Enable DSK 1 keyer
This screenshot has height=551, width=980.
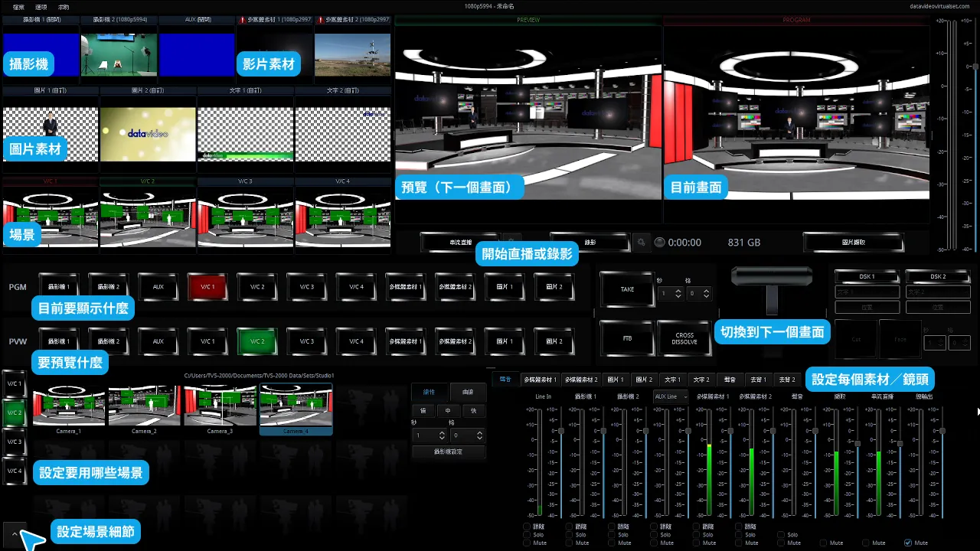click(867, 276)
